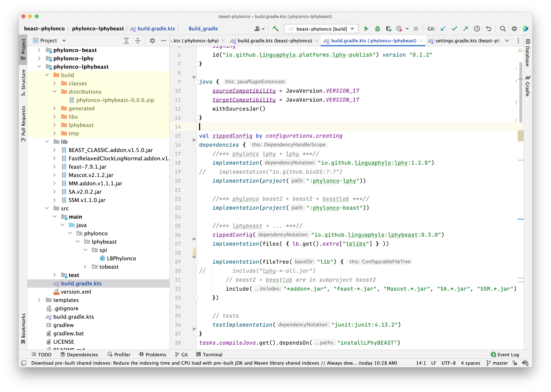Run the beast-phylonco build configuration
This screenshot has height=392, width=551.
coord(367,28)
